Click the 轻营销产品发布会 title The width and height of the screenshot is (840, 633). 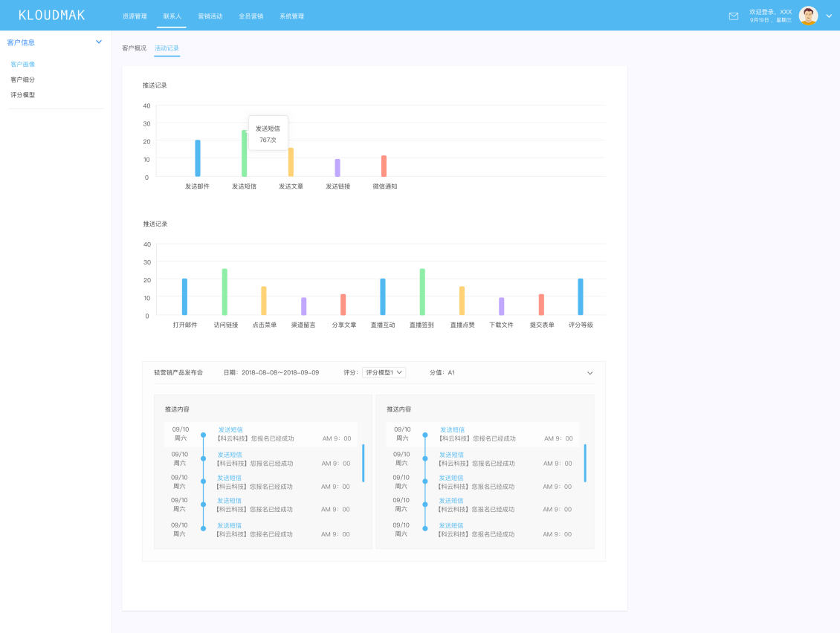pyautogui.click(x=178, y=373)
